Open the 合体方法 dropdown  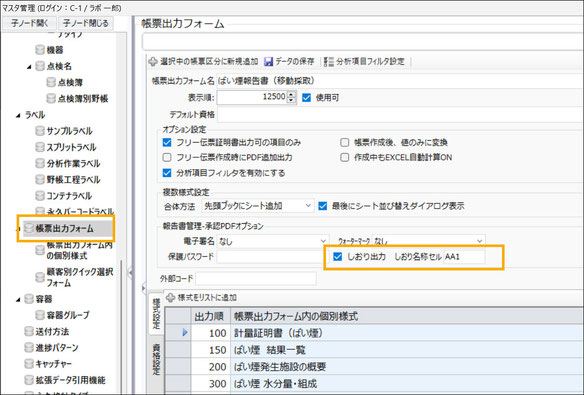258,206
